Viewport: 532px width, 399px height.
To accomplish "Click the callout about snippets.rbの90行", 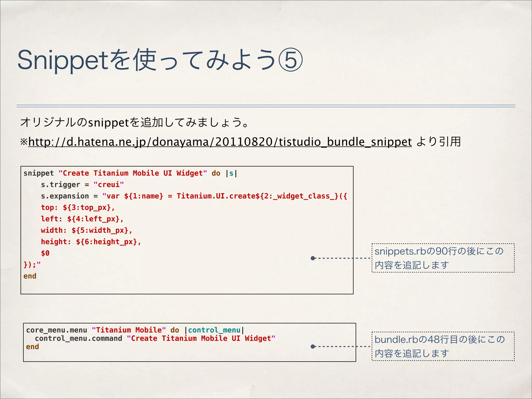I will (x=443, y=258).
